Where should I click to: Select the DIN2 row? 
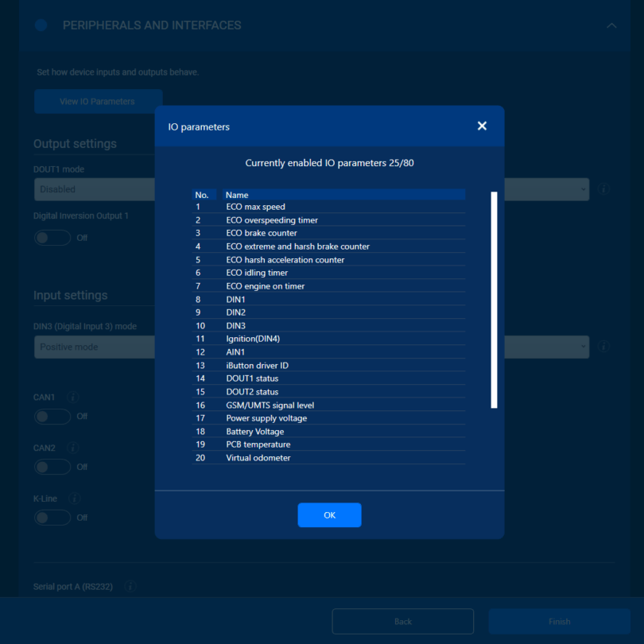pyautogui.click(x=328, y=312)
